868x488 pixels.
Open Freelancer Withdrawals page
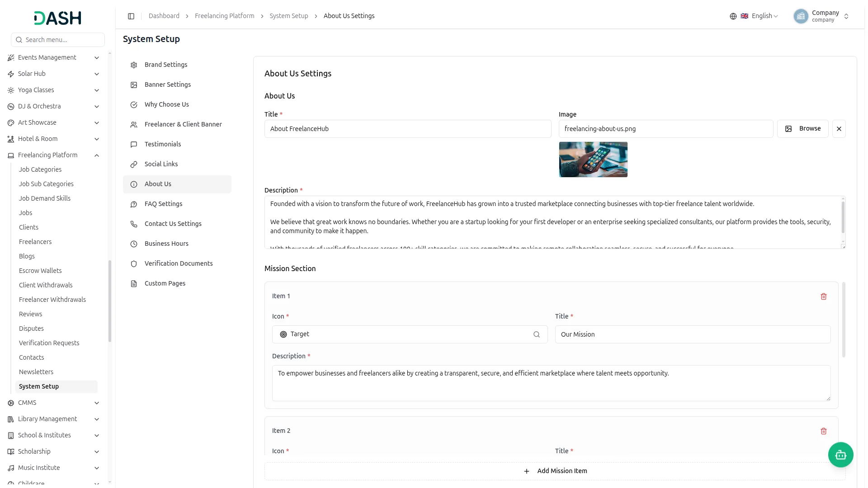[52, 300]
